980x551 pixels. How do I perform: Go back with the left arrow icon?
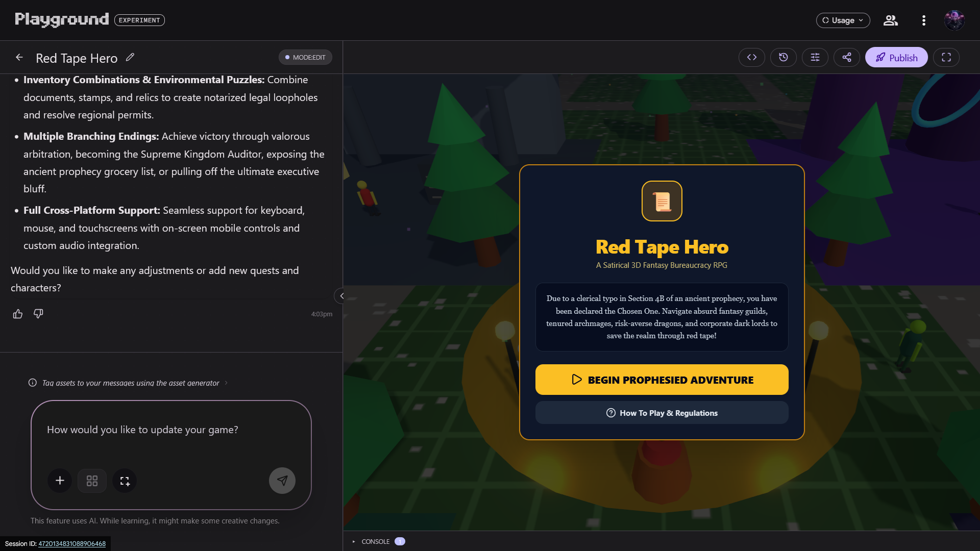(19, 58)
